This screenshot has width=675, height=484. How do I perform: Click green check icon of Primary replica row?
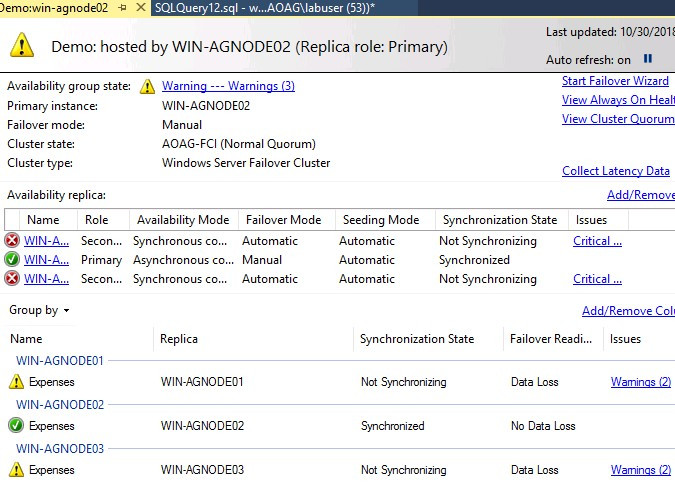click(x=12, y=260)
